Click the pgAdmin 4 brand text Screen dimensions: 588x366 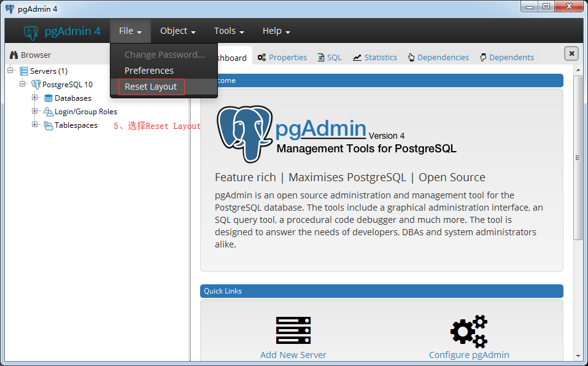pyautogui.click(x=72, y=31)
